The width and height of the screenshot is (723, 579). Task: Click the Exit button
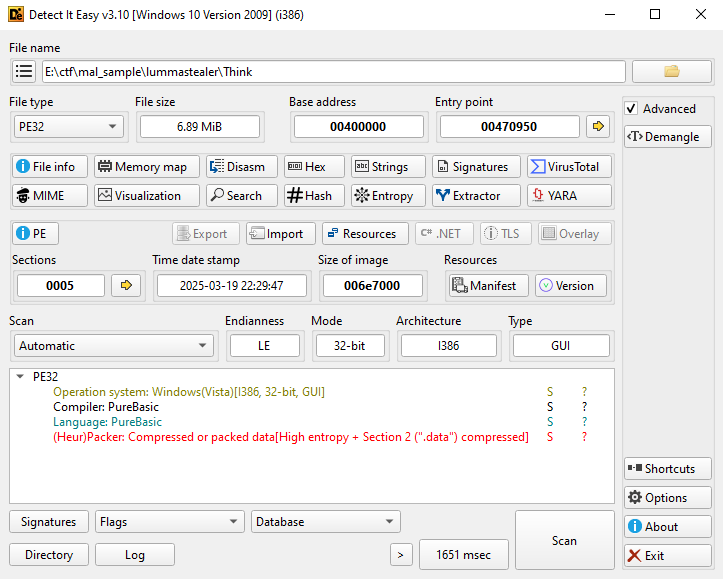668,555
